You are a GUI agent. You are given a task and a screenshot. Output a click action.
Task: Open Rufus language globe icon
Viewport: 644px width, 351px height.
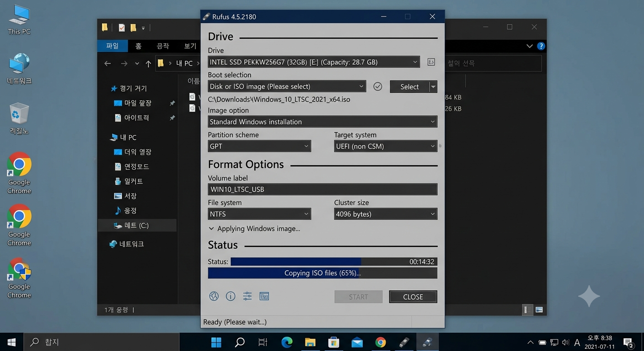coord(214,297)
